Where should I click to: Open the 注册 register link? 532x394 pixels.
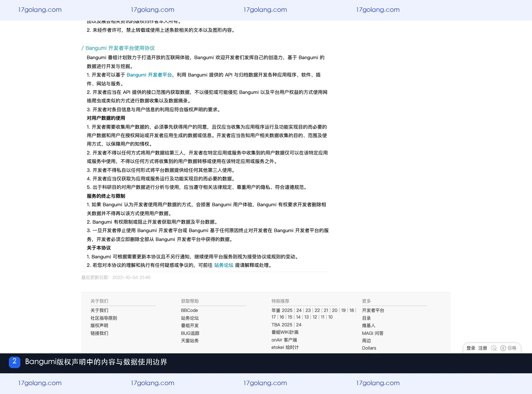pyautogui.click(x=483, y=348)
